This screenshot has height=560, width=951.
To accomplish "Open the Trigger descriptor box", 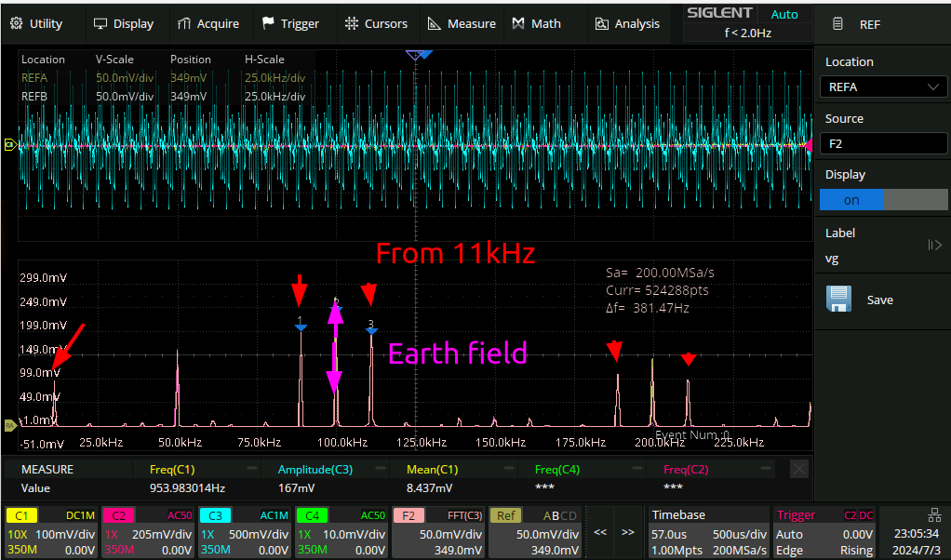I will [824, 532].
